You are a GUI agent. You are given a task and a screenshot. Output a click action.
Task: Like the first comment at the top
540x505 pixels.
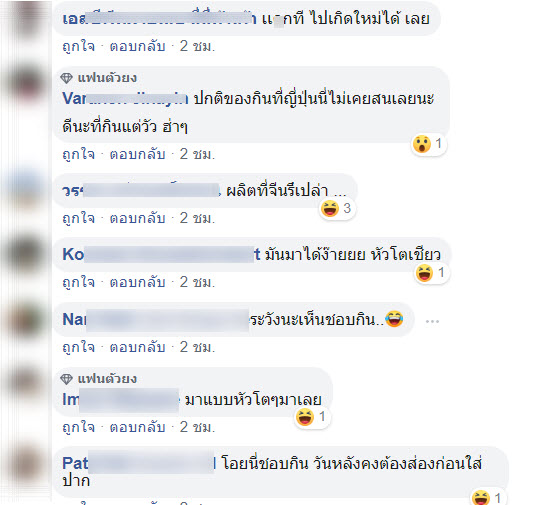pyautogui.click(x=79, y=46)
